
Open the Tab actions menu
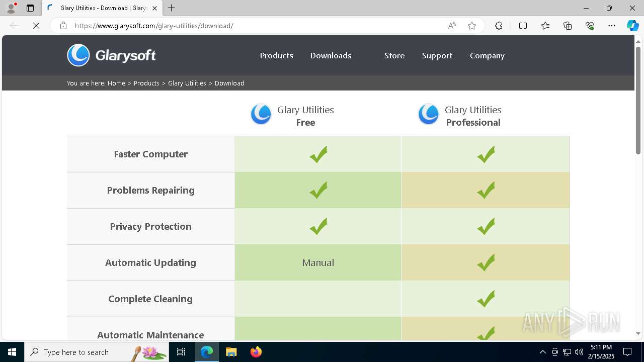30,8
